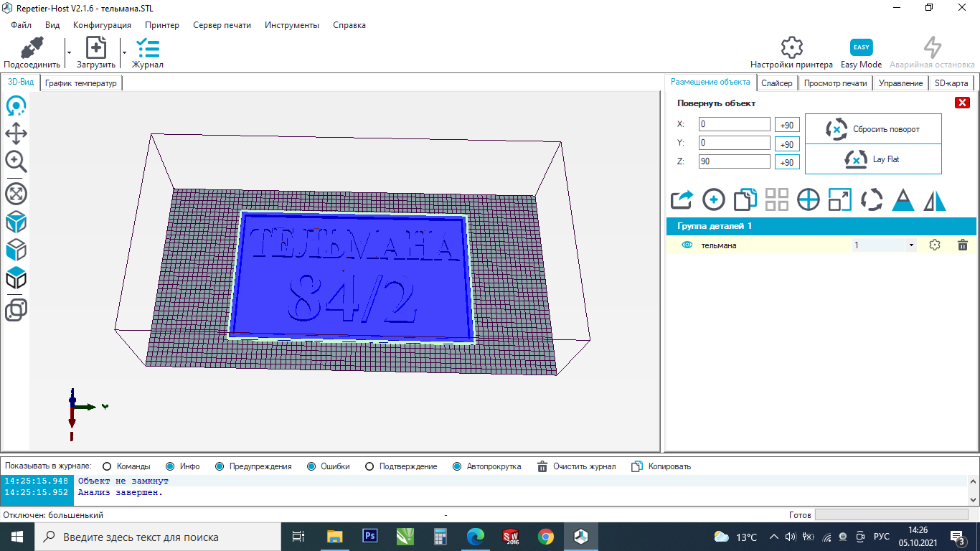Viewport: 980px width, 551px height.
Task: Click the export/save object icon
Action: click(x=682, y=199)
